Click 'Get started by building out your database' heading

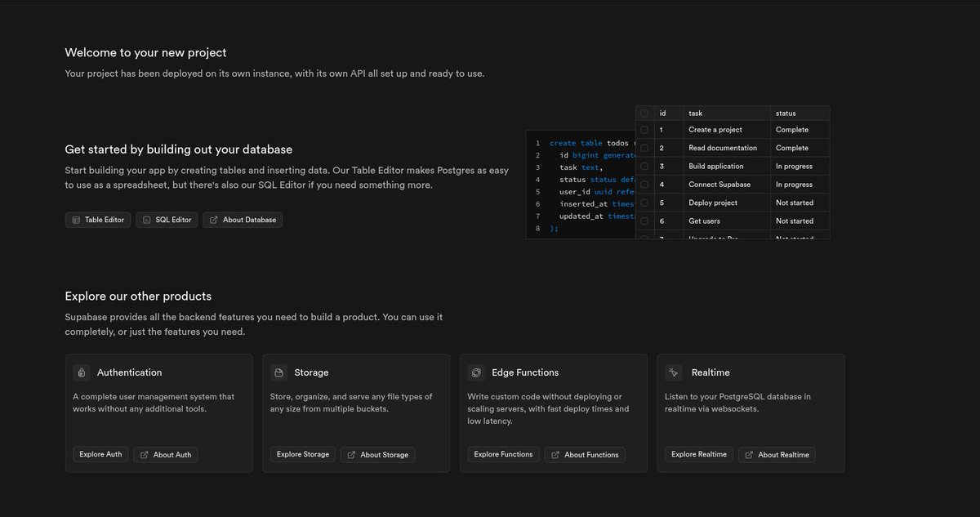[179, 149]
